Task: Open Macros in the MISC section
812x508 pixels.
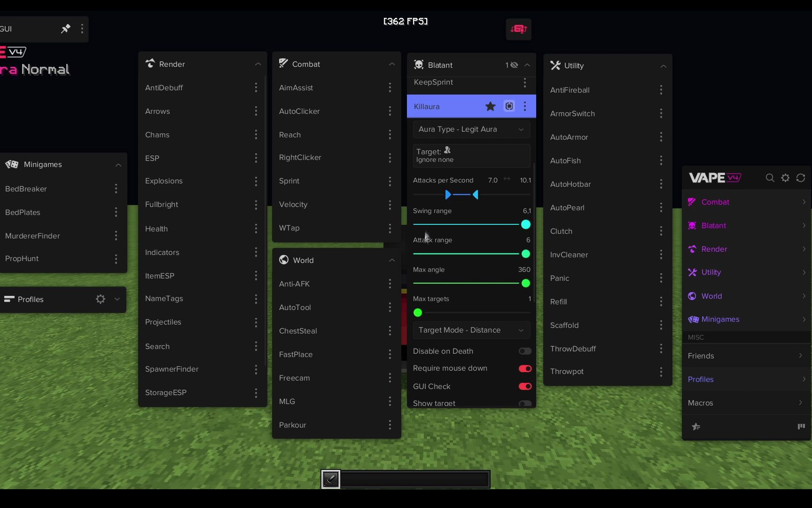Action: (x=747, y=403)
